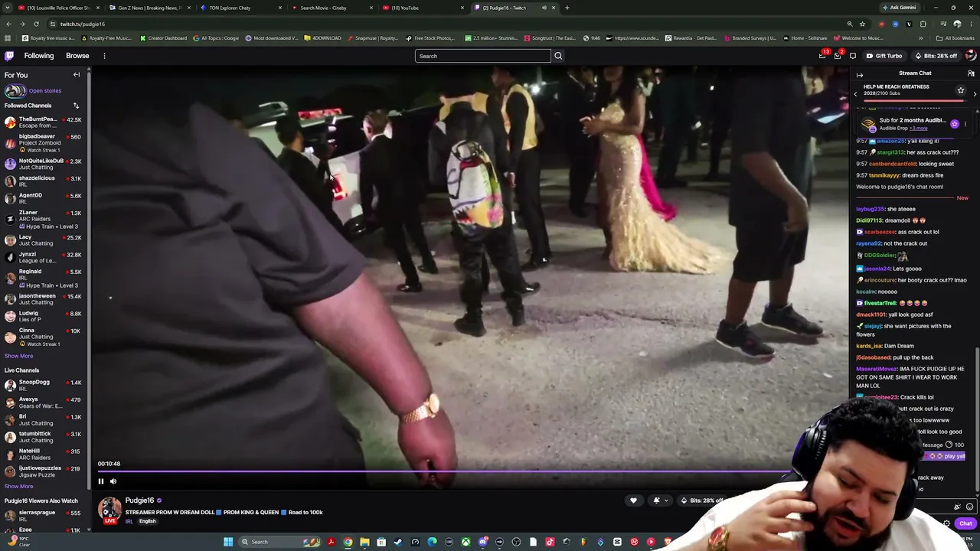Screen dimensions: 980x551
Task: Open the IRL category link
Action: [129, 521]
